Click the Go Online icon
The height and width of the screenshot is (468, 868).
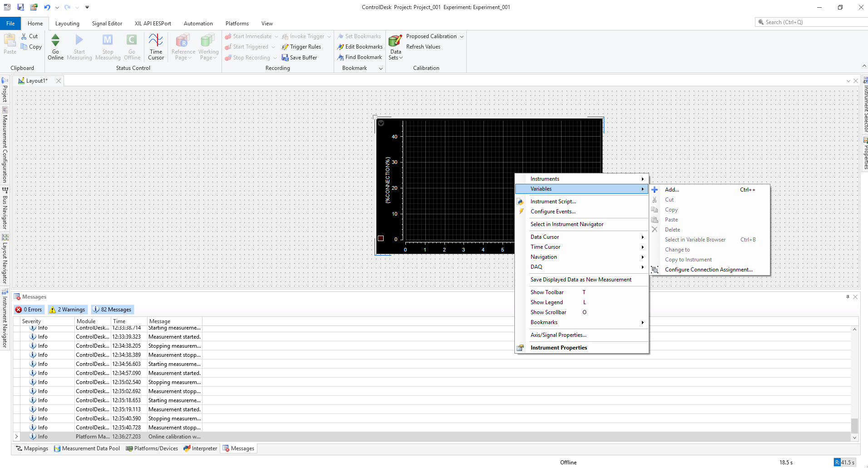tap(55, 41)
